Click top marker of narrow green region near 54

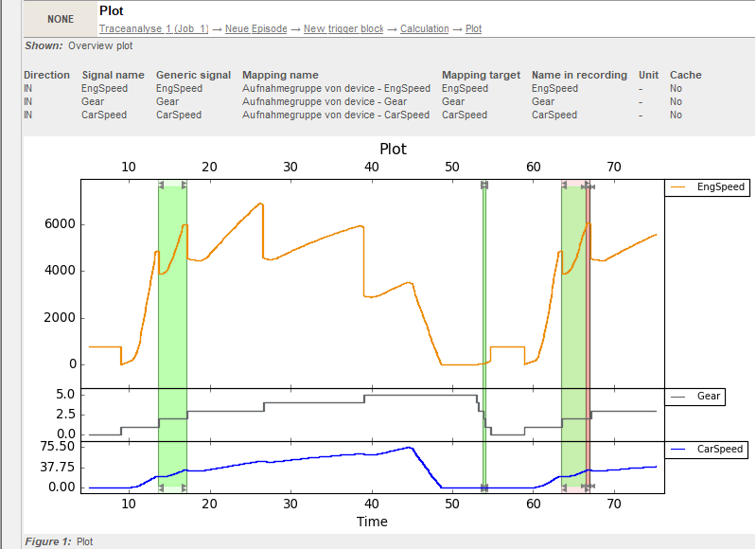[484, 185]
